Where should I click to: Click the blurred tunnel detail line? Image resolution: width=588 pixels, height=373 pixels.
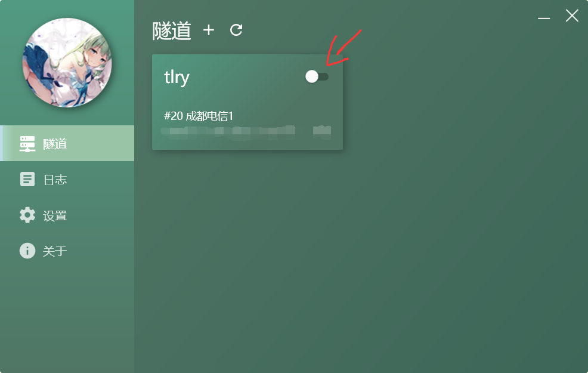click(246, 132)
